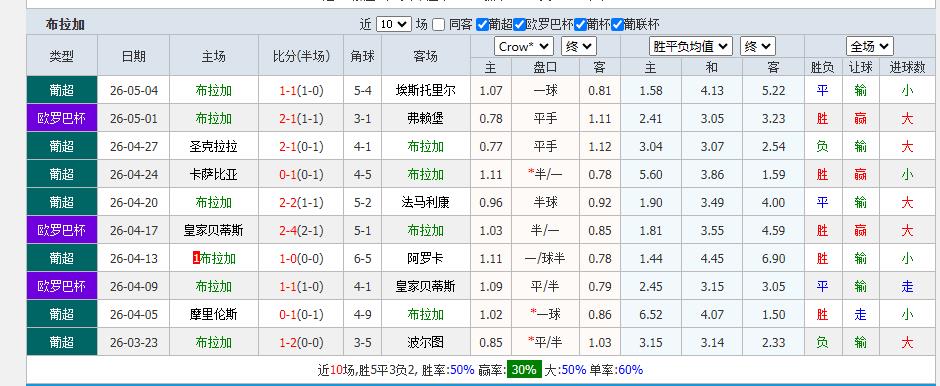Uncheck the 欧罗巴杯 filter checkbox
This screenshot has width=940, height=386.
(x=520, y=25)
